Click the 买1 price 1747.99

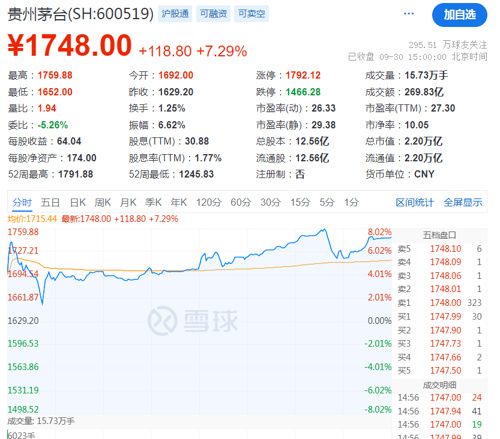(x=446, y=316)
